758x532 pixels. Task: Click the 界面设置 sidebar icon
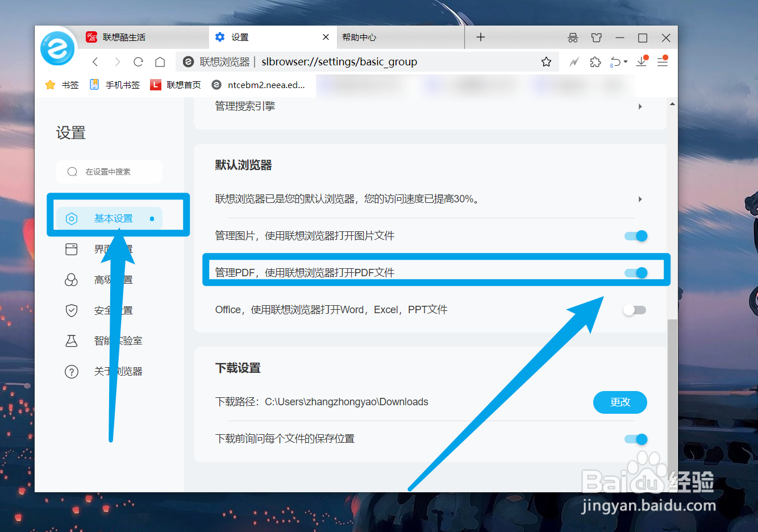tap(72, 249)
